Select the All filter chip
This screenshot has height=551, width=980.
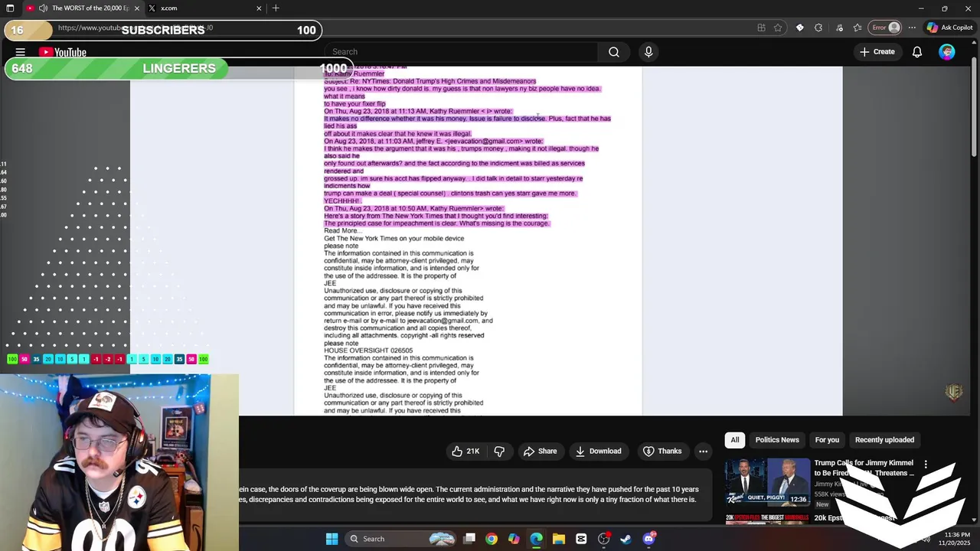[735, 440]
